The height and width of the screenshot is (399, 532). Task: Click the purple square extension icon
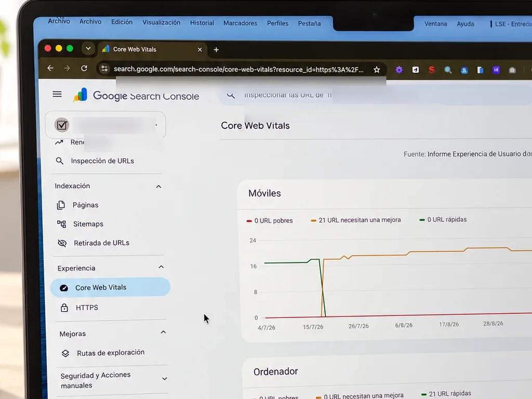tap(496, 70)
